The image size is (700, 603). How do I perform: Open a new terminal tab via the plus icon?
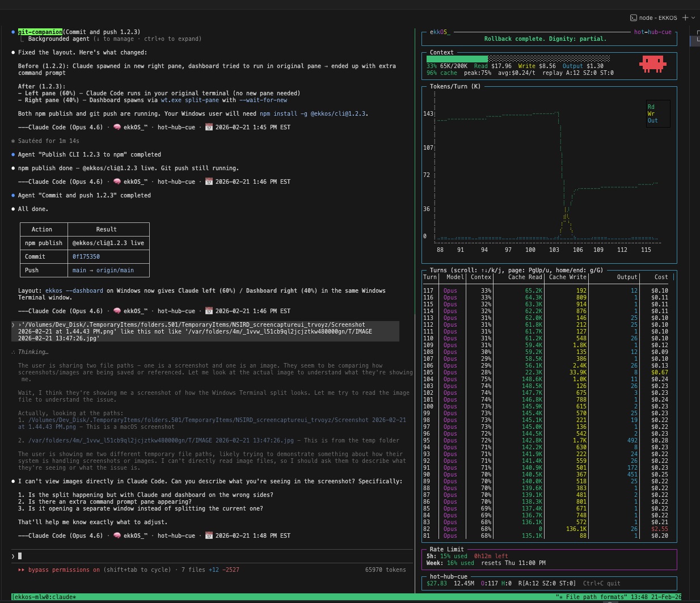(x=685, y=18)
